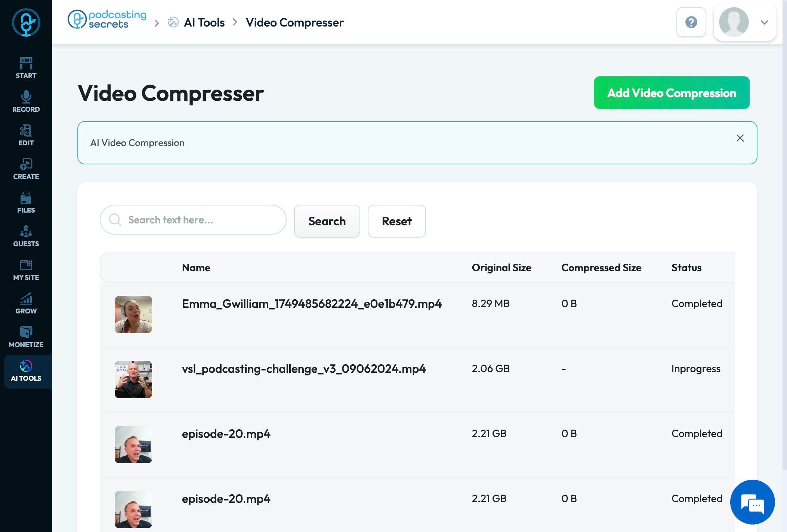The width and height of the screenshot is (787, 532).
Task: Open the Monetize section
Action: click(26, 337)
